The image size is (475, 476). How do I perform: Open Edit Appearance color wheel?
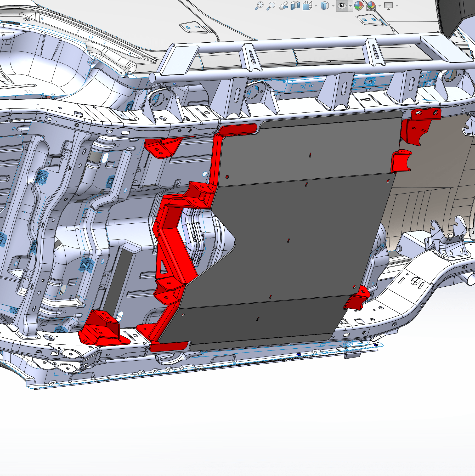tap(359, 5)
